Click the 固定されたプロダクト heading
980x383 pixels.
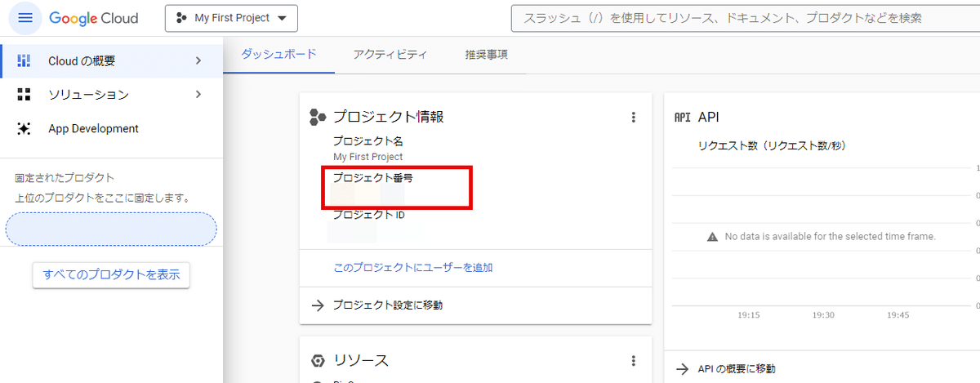point(65,177)
